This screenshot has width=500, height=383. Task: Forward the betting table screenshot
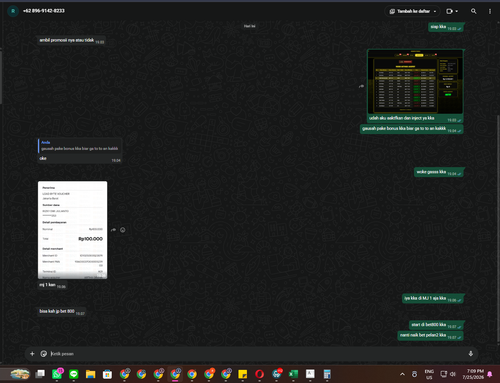(x=361, y=86)
